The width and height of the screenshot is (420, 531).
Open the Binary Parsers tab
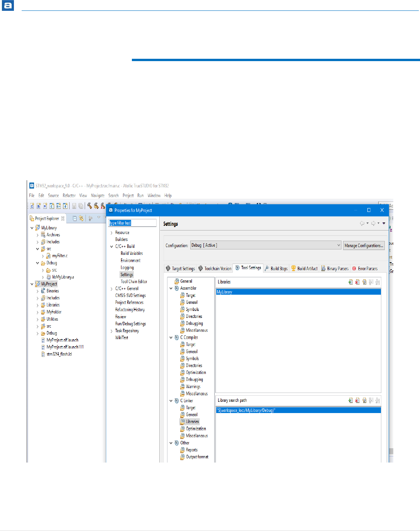(x=335, y=268)
